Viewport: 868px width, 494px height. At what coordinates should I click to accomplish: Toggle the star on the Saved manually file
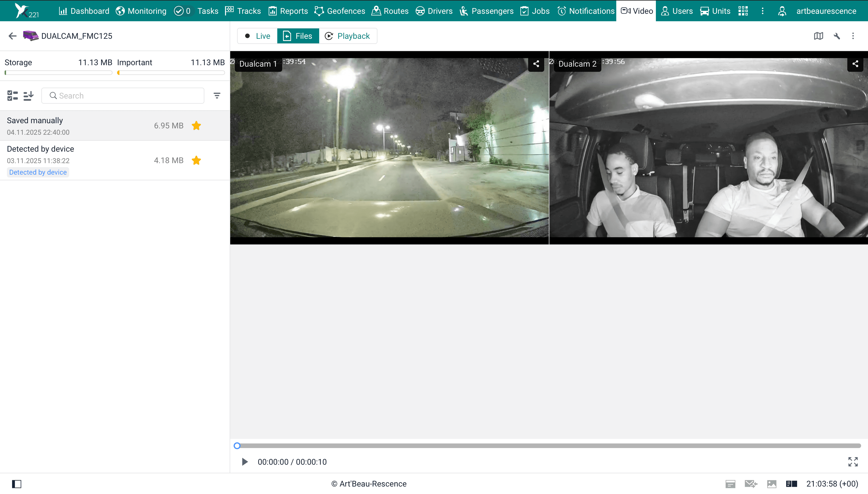(x=196, y=126)
